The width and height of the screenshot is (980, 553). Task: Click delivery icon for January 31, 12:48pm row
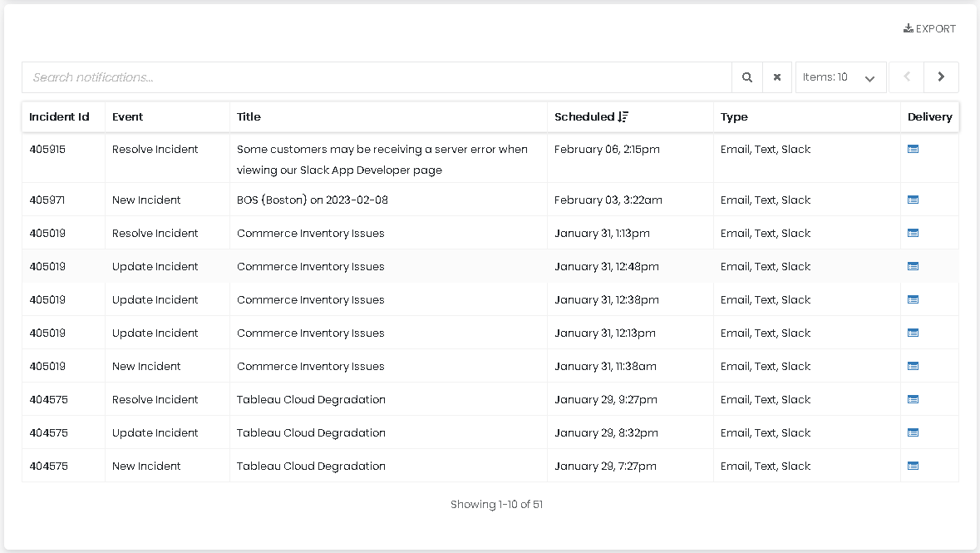(x=913, y=266)
